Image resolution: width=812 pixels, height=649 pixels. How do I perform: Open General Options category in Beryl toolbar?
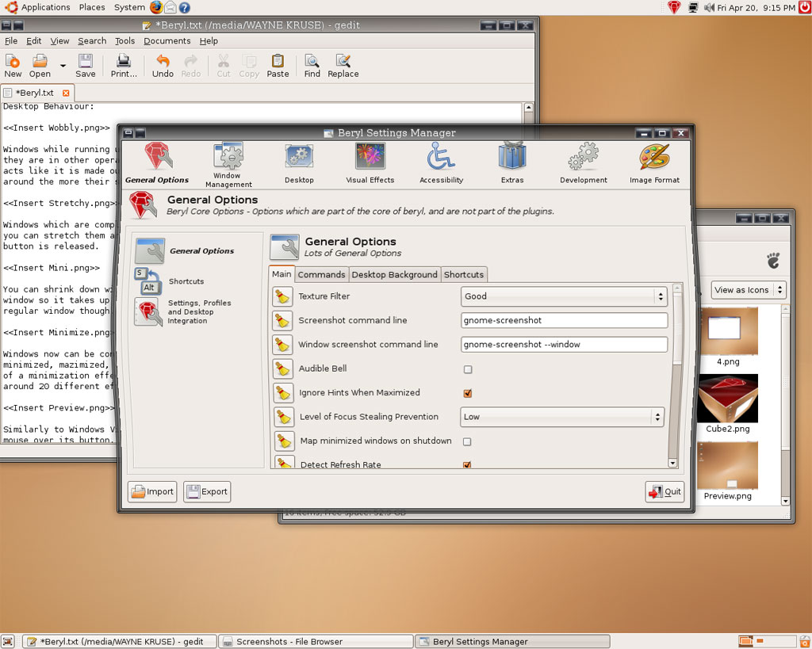coord(158,163)
